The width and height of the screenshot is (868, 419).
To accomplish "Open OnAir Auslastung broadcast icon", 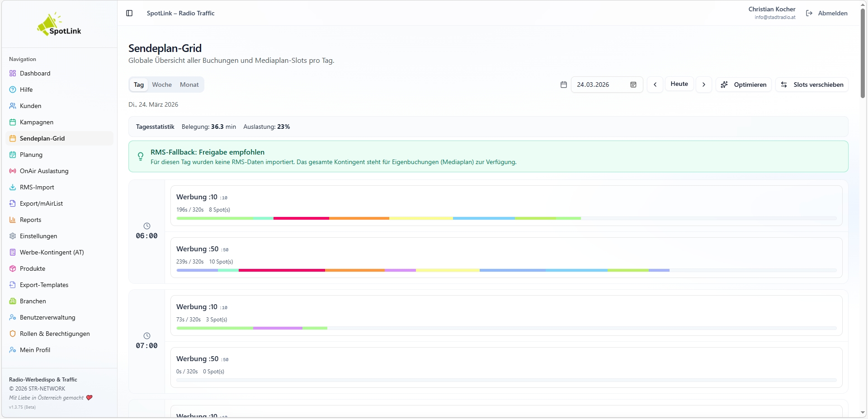I will click(x=13, y=171).
